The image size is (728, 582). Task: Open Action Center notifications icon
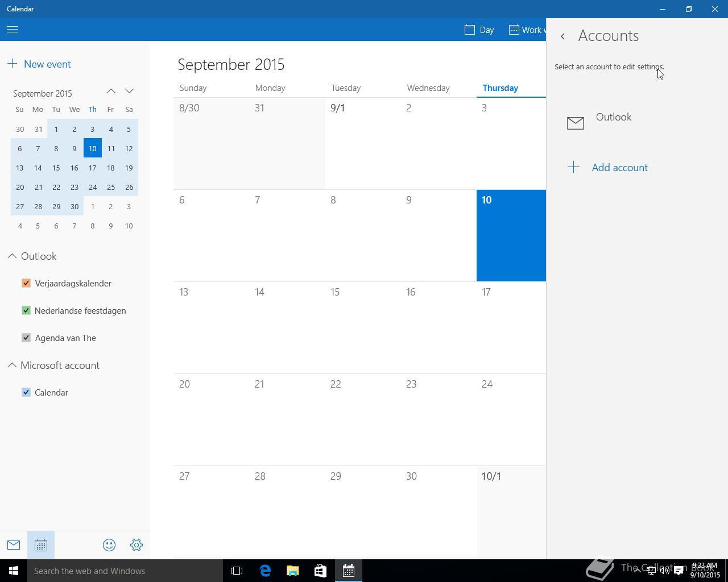pyautogui.click(x=679, y=571)
